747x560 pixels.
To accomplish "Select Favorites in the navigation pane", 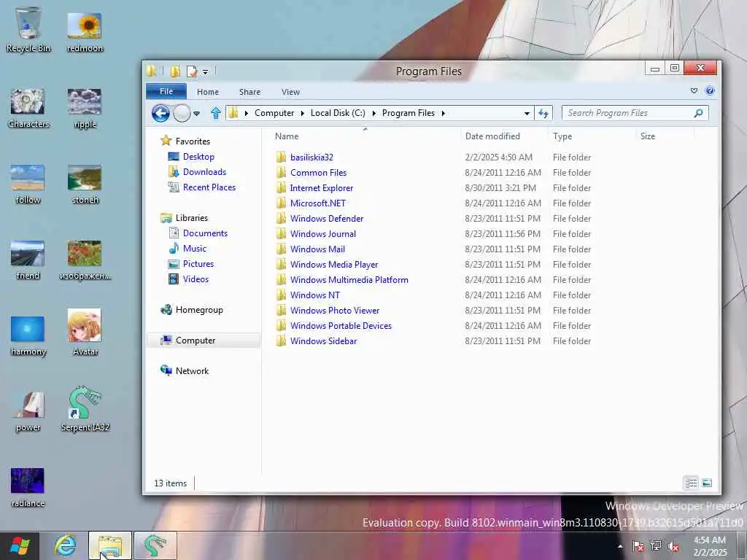I will click(x=193, y=141).
